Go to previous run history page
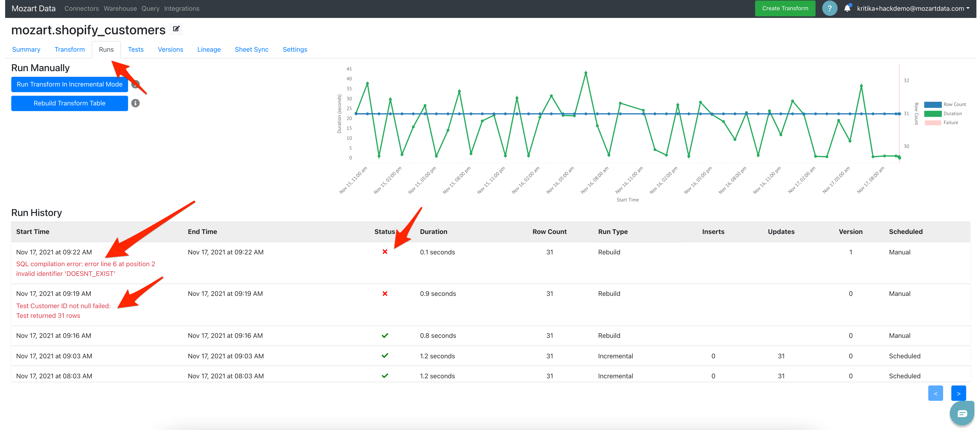This screenshot has height=430, width=980. pyautogui.click(x=935, y=393)
